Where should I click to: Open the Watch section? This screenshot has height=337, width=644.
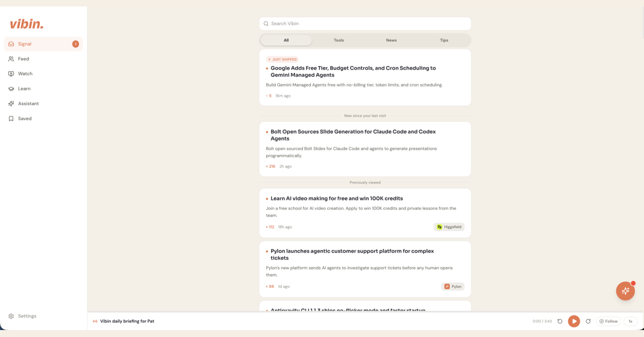(x=43, y=74)
